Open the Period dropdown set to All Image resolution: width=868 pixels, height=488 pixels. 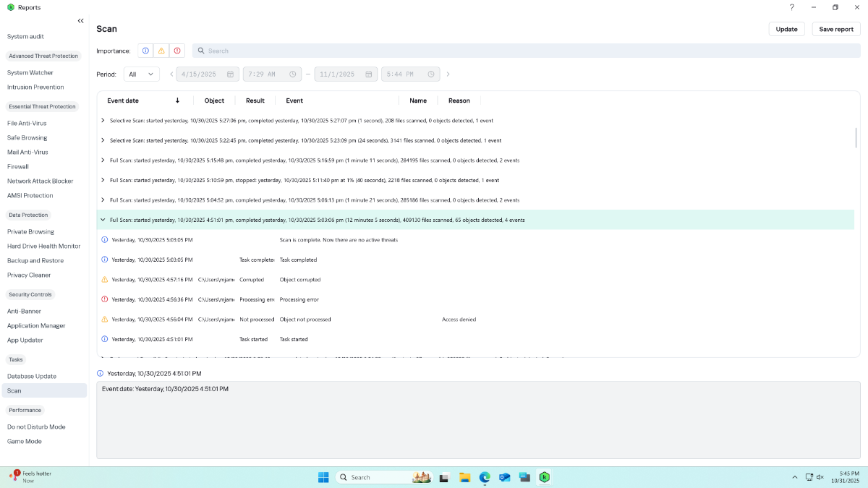142,74
